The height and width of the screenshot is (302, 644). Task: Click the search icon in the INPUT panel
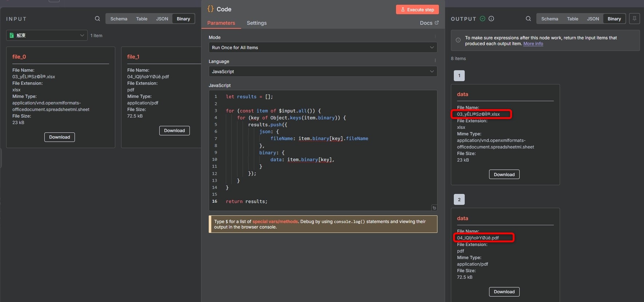pos(97,19)
